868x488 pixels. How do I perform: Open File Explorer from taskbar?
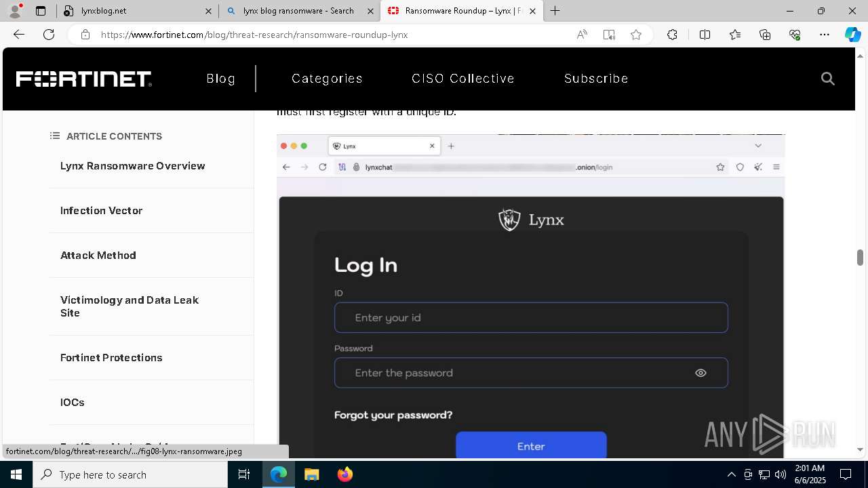pos(311,474)
